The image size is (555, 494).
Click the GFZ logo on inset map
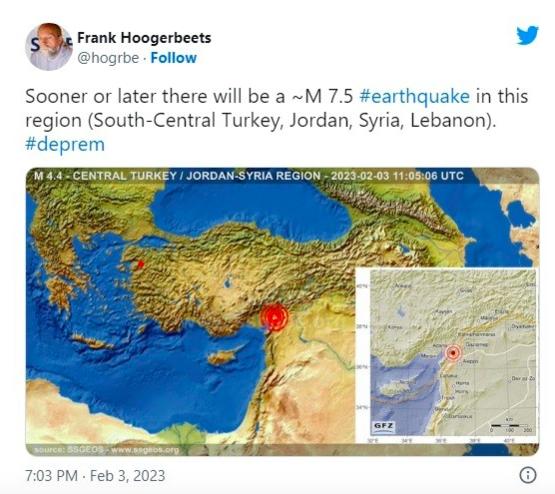click(x=383, y=426)
